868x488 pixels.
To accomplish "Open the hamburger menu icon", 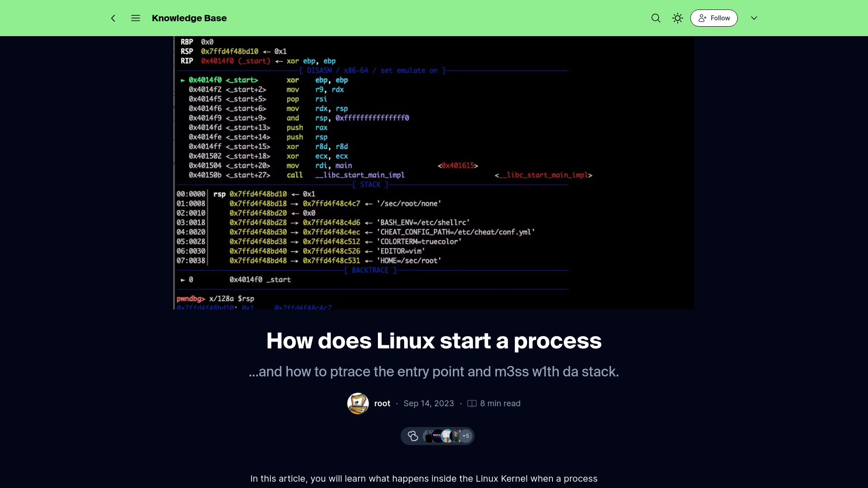I will click(x=135, y=18).
